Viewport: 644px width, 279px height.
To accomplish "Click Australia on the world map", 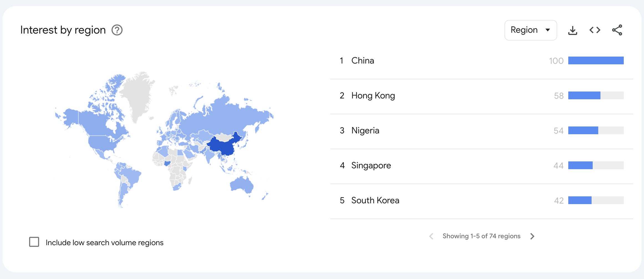I will (242, 184).
